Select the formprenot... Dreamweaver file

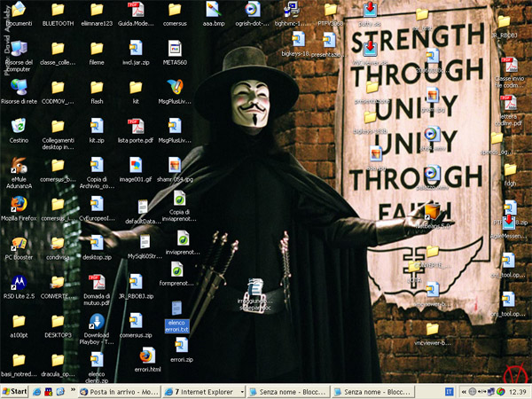[176, 270]
